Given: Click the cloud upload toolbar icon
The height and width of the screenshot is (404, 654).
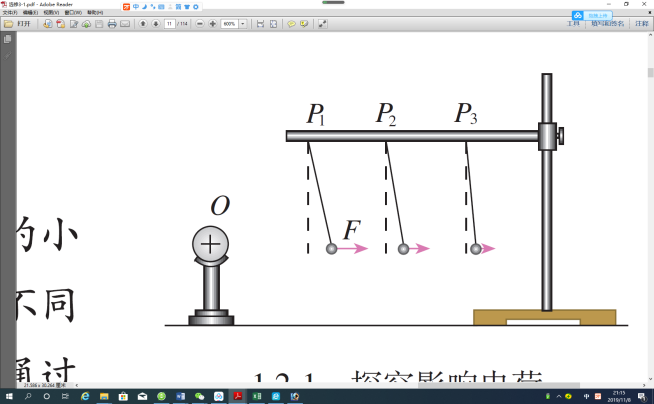Looking at the screenshot, I should 86,24.
